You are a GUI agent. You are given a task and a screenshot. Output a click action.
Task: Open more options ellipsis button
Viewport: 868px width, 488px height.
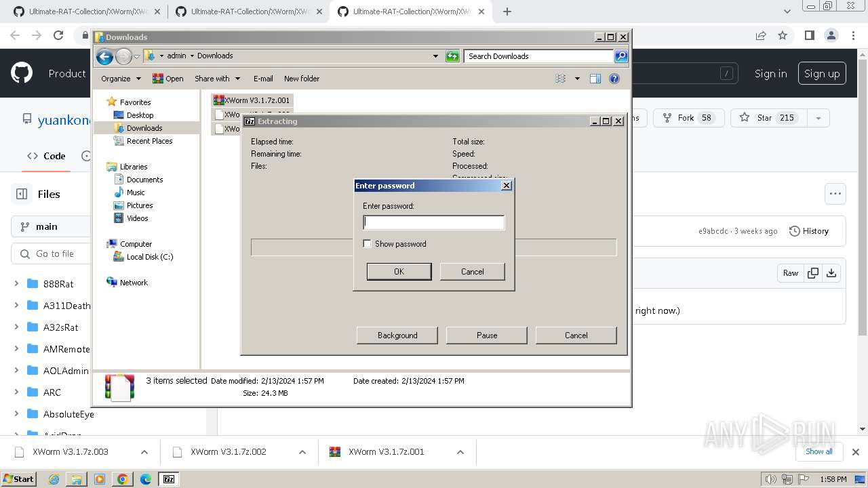coord(835,194)
